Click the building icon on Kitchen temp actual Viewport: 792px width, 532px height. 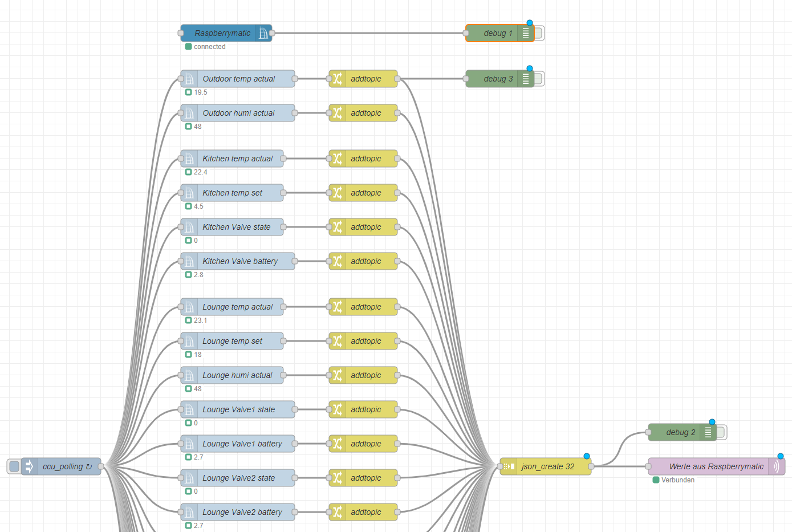pyautogui.click(x=189, y=159)
